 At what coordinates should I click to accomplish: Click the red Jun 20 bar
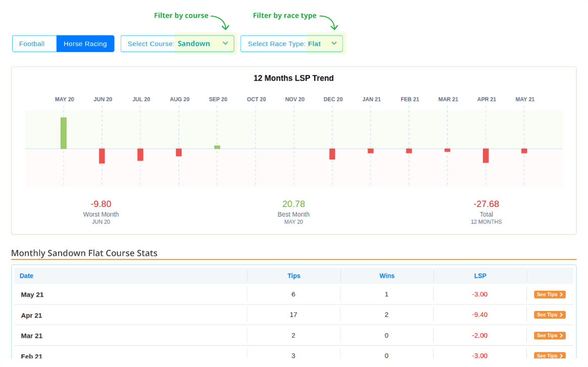point(102,156)
